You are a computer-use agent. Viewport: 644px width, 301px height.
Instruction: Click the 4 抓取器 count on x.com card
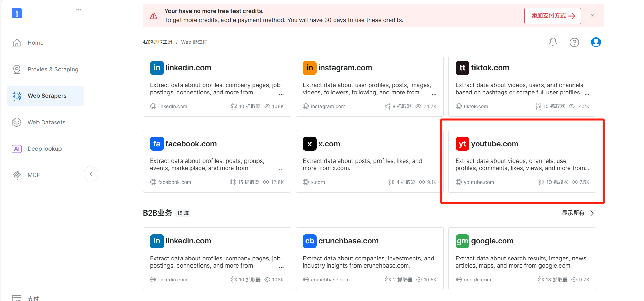point(402,182)
